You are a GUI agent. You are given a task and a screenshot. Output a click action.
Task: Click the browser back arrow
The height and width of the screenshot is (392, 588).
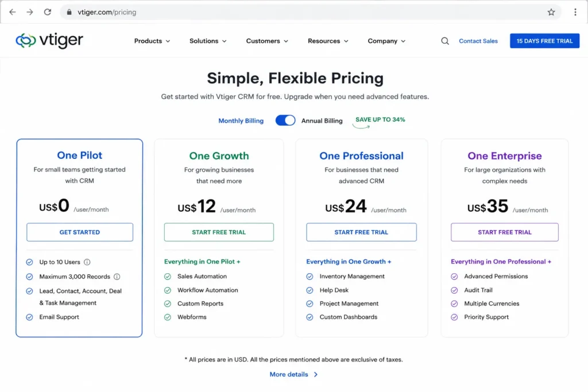coord(13,12)
